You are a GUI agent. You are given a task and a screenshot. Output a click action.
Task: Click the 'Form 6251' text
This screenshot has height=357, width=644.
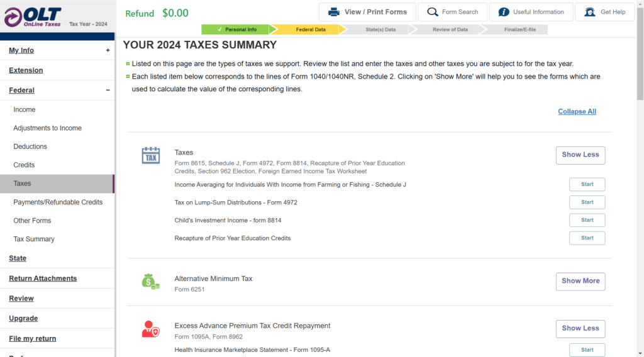(189, 289)
